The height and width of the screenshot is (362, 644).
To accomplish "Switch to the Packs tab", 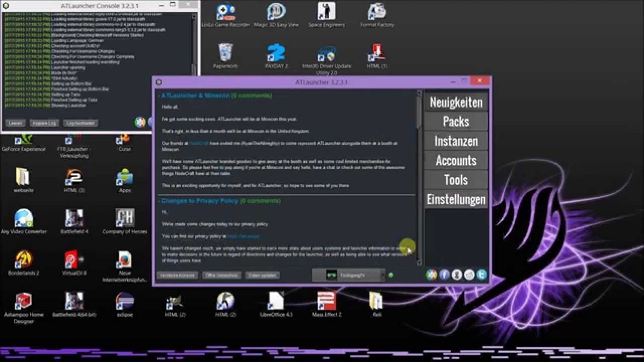I will tap(456, 121).
